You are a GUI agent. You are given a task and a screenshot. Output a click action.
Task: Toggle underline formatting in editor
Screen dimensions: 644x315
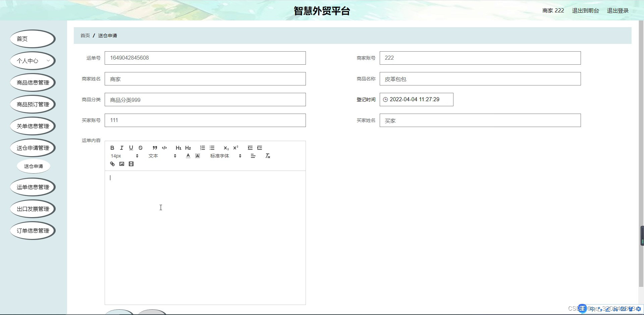point(131,148)
